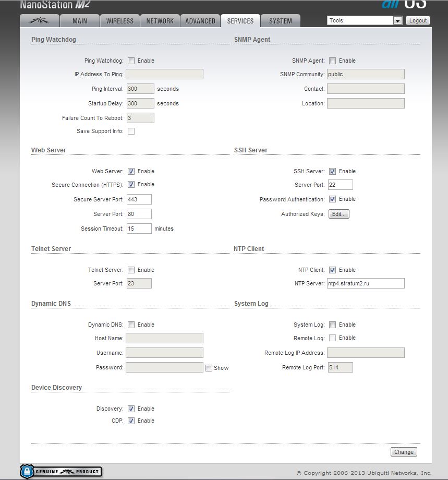Image resolution: width=448 pixels, height=480 pixels.
Task: Disable the NTP Client checkbox
Action: 333,270
